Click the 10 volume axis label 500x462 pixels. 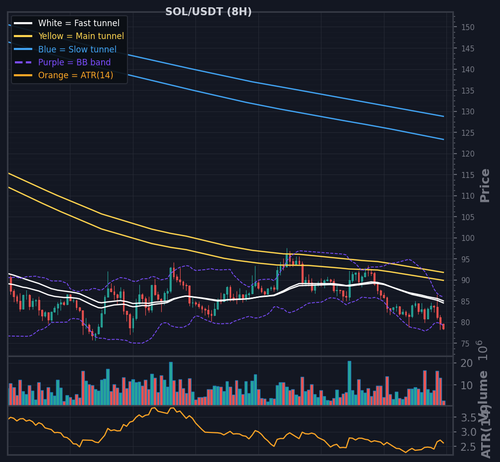[467, 385]
